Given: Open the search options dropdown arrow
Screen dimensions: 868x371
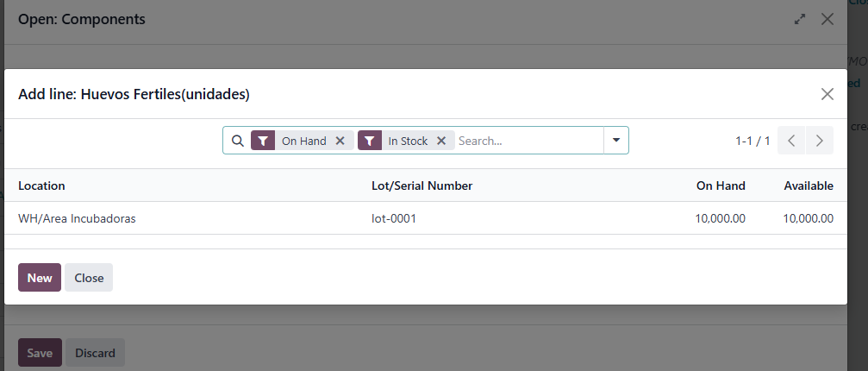Looking at the screenshot, I should coord(616,141).
